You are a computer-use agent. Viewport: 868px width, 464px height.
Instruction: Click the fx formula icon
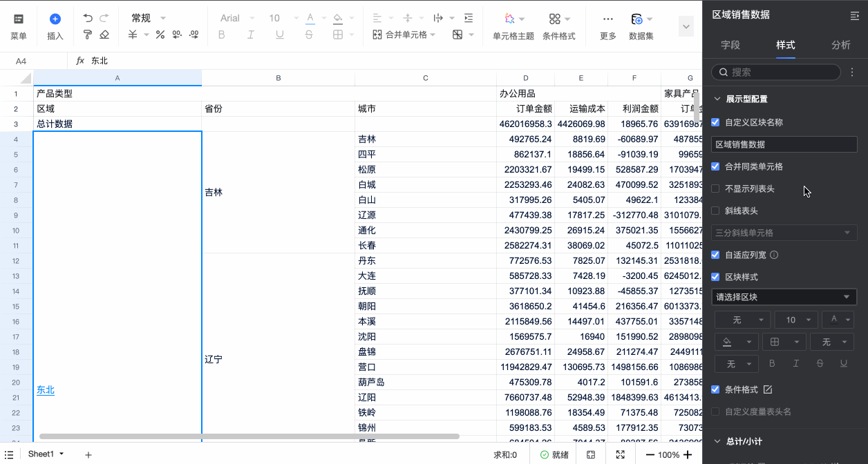pyautogui.click(x=80, y=61)
